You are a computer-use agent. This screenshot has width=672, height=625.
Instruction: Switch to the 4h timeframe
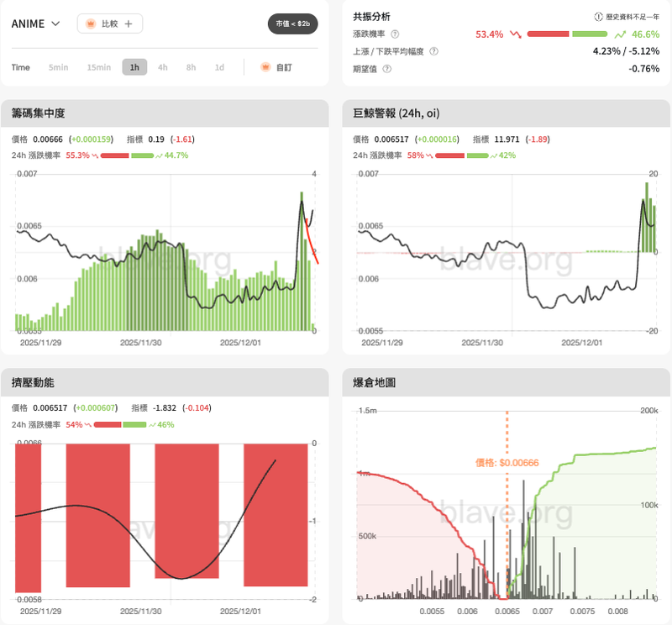coord(162,67)
